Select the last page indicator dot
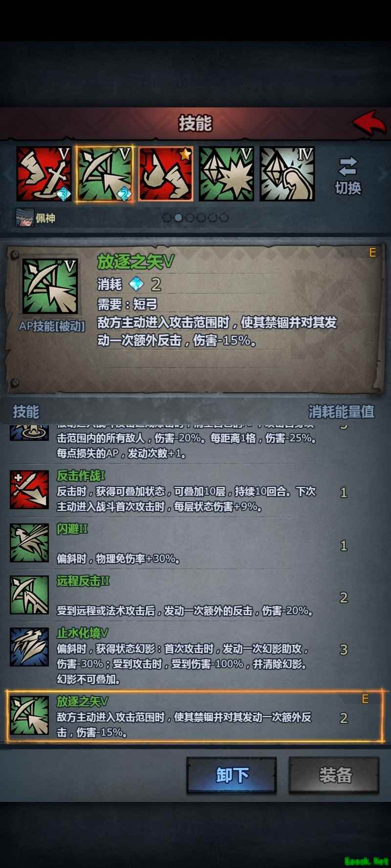 pyautogui.click(x=223, y=218)
